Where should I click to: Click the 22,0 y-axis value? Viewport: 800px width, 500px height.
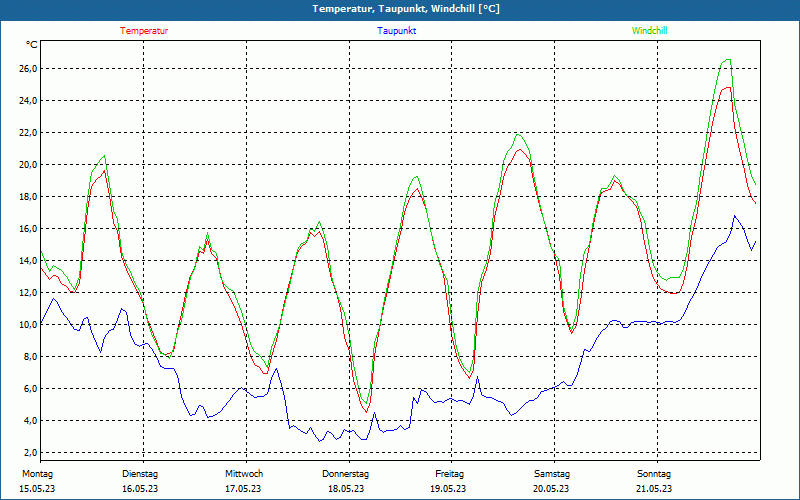(29, 133)
